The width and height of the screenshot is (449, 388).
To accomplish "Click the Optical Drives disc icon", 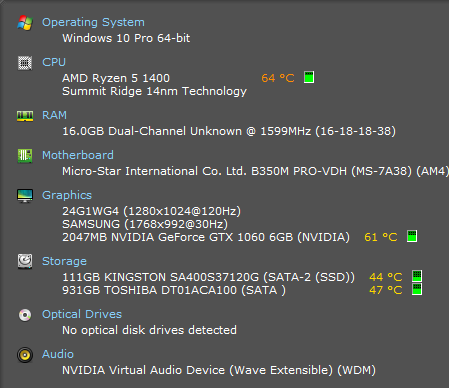I will click(x=25, y=315).
